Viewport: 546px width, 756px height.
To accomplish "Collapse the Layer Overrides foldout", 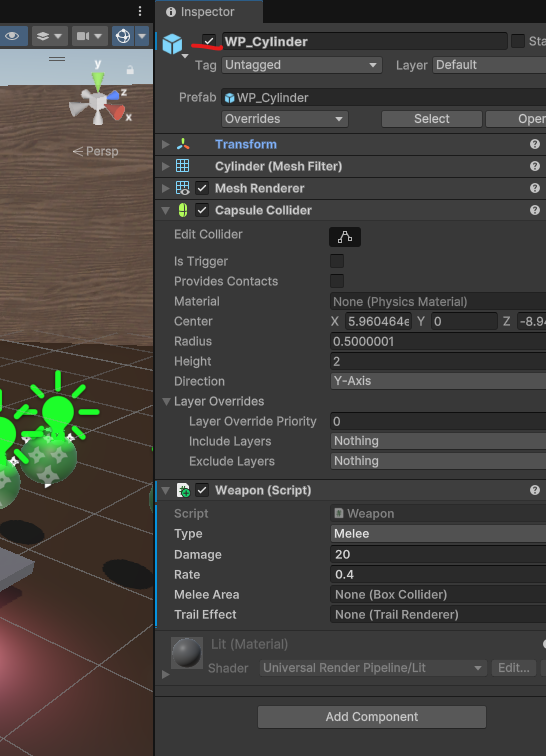I will point(166,401).
